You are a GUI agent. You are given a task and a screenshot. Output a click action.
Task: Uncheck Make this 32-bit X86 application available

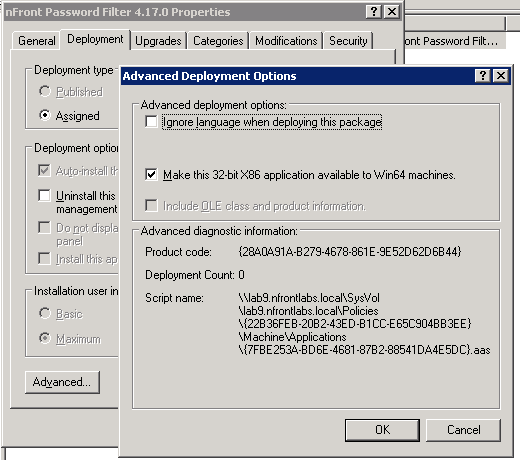pos(151,174)
